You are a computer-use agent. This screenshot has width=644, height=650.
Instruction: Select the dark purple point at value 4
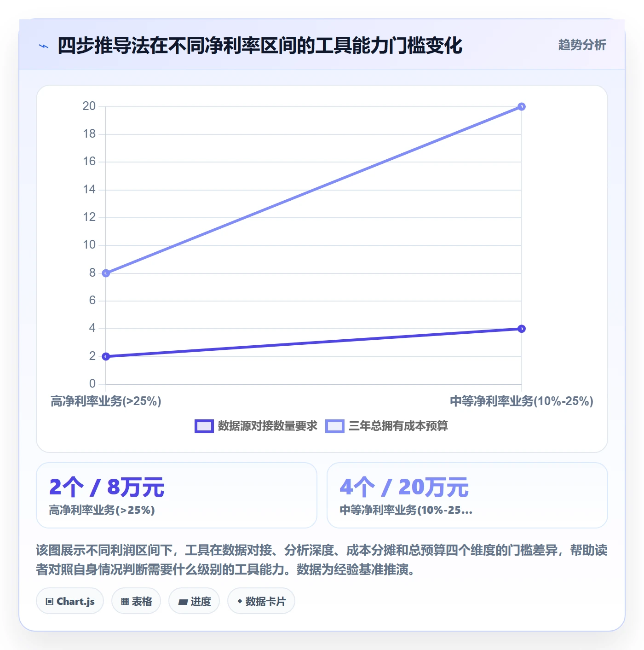click(521, 329)
